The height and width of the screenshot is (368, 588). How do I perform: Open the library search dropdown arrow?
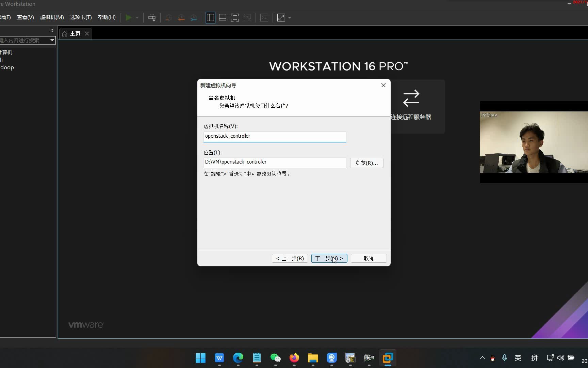click(52, 40)
